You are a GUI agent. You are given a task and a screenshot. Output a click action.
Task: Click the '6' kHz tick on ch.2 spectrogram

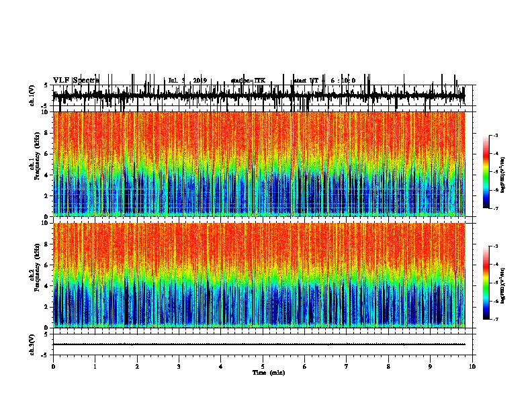[x=47, y=265]
